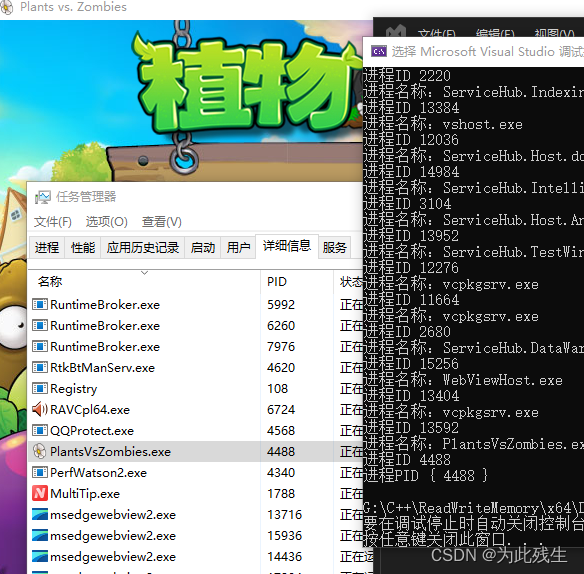This screenshot has width=584, height=574.
Task: Select the MultiTip.exe process name
Action: point(85,494)
